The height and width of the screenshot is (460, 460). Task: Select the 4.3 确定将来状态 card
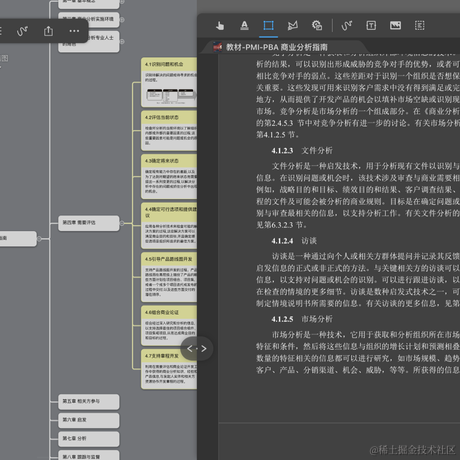click(x=169, y=176)
